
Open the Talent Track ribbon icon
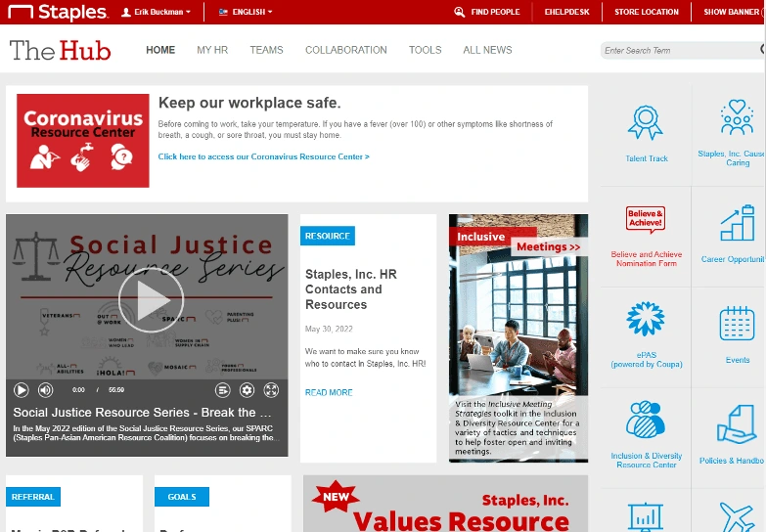646,123
